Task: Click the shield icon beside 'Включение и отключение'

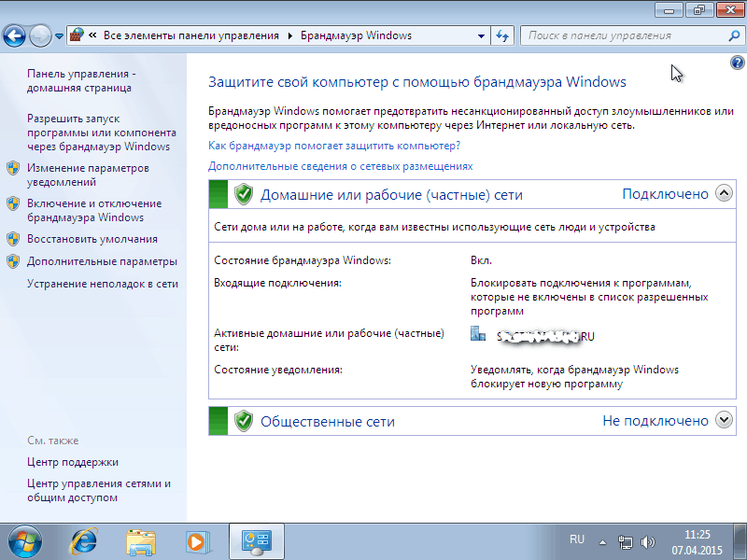Action: pos(13,203)
